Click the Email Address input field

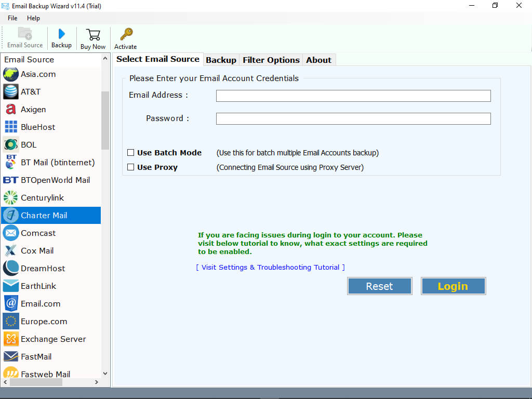tap(353, 96)
